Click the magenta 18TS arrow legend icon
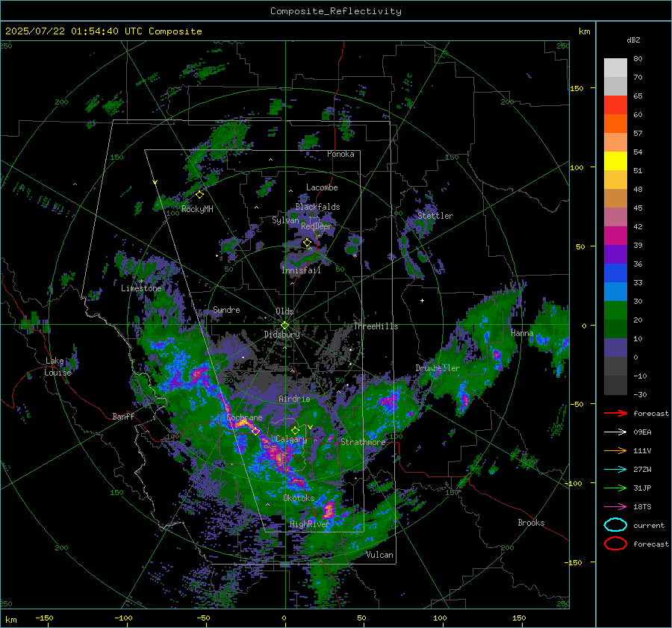The width and height of the screenshot is (672, 628). (x=615, y=507)
